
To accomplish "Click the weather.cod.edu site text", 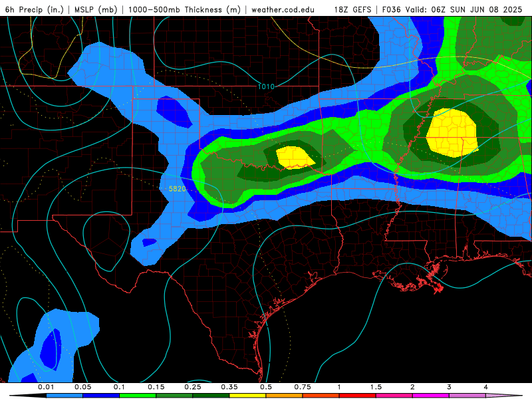I will (x=283, y=9).
